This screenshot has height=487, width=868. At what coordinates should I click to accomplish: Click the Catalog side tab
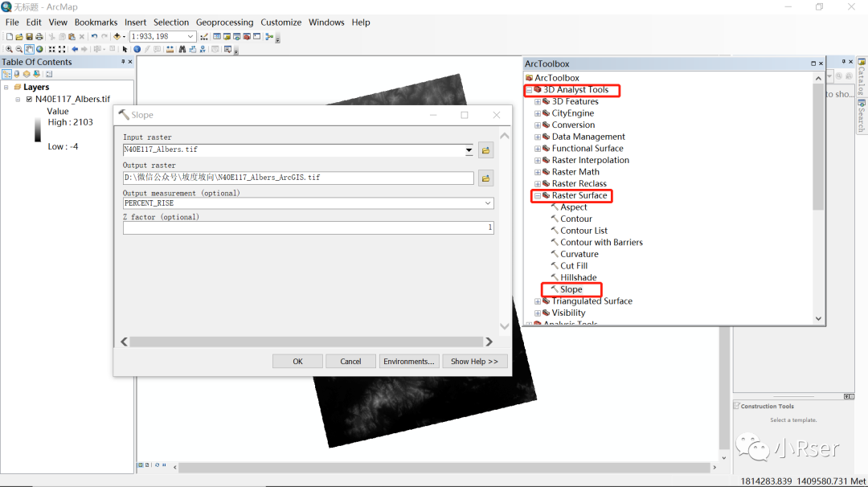coord(862,77)
